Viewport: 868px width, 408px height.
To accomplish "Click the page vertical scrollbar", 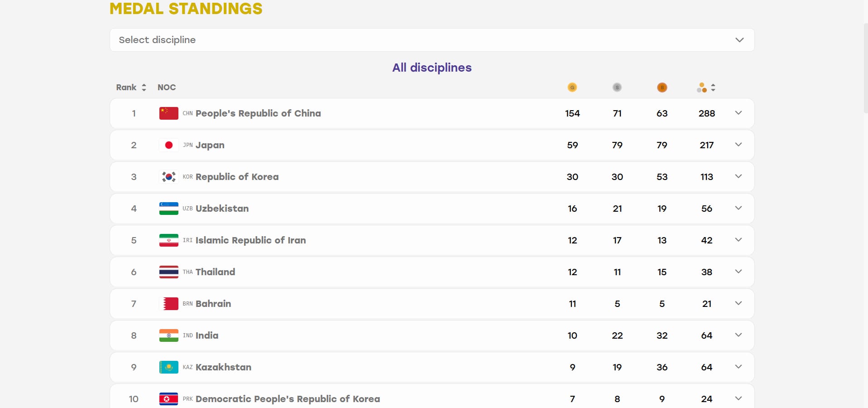I will [865, 68].
